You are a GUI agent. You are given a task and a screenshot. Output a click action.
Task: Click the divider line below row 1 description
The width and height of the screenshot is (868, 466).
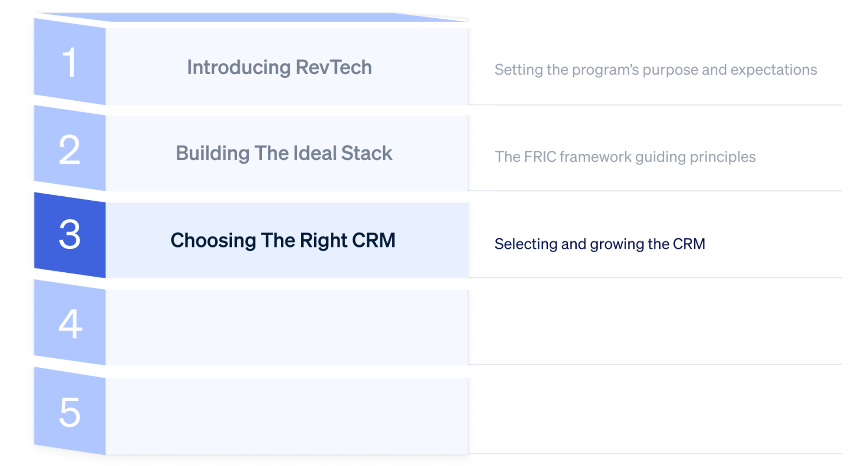[x=655, y=105]
